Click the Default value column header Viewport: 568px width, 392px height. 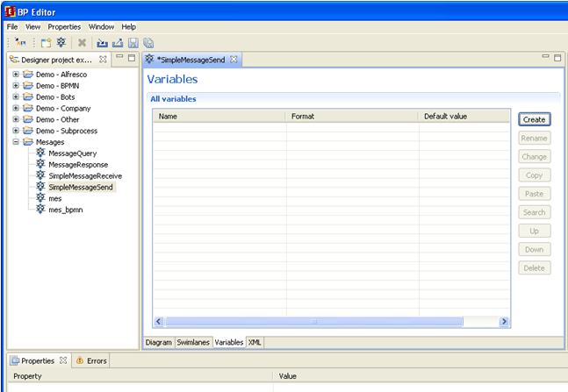(x=446, y=116)
